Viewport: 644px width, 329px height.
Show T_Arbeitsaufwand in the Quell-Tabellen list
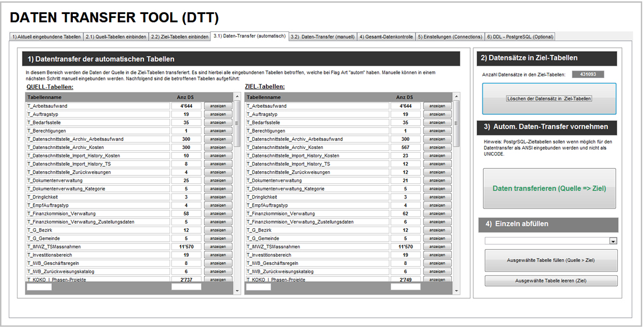coord(218,106)
